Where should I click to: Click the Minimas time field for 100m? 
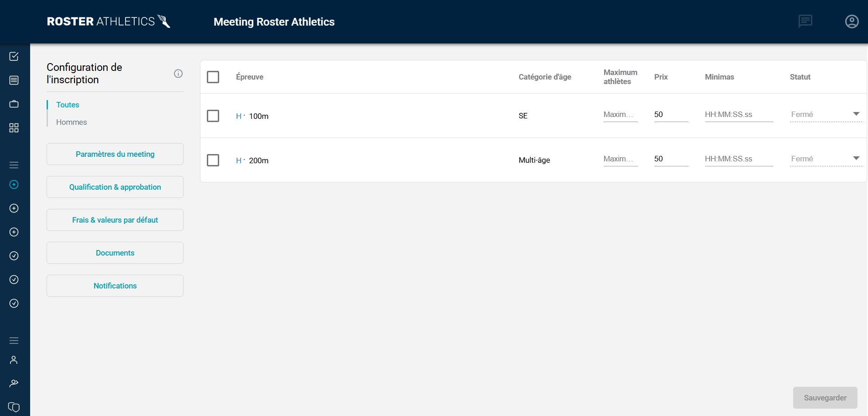click(739, 114)
